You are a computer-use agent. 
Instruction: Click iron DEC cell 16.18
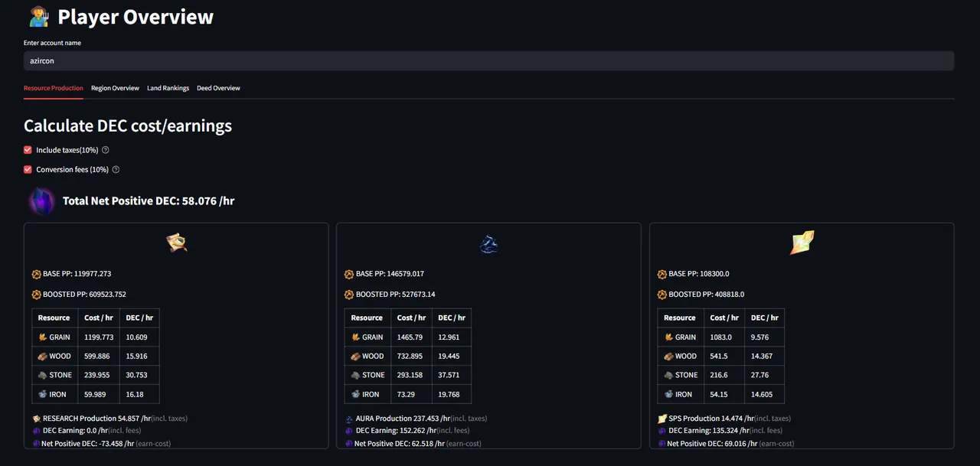pos(139,394)
